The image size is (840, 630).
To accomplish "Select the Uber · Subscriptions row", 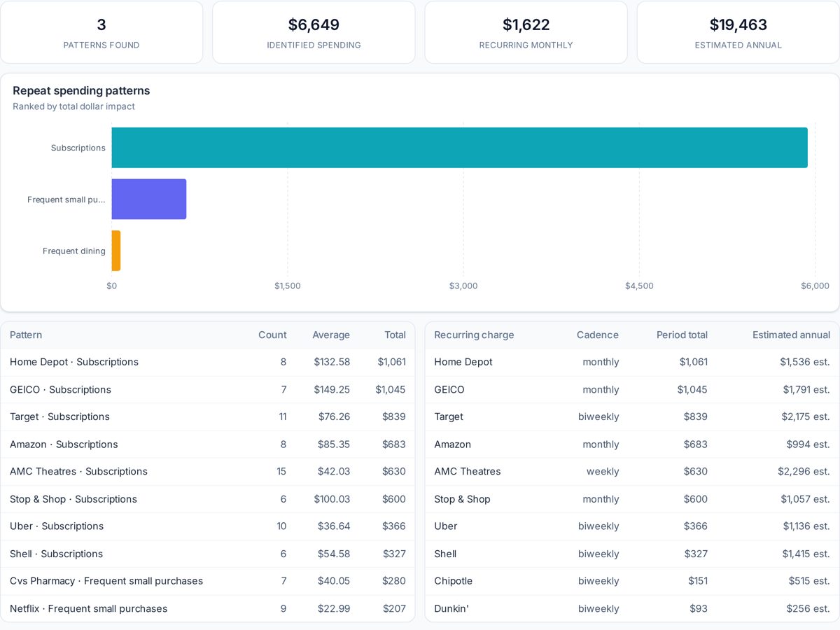I will pyautogui.click(x=208, y=526).
